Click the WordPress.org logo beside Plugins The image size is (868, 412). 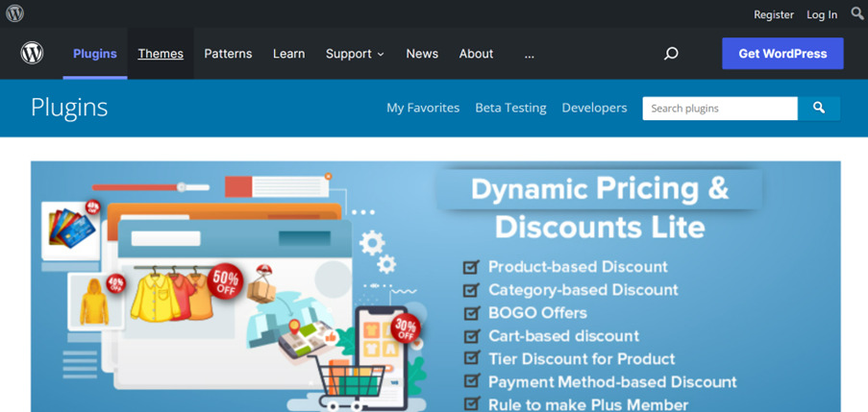[32, 53]
